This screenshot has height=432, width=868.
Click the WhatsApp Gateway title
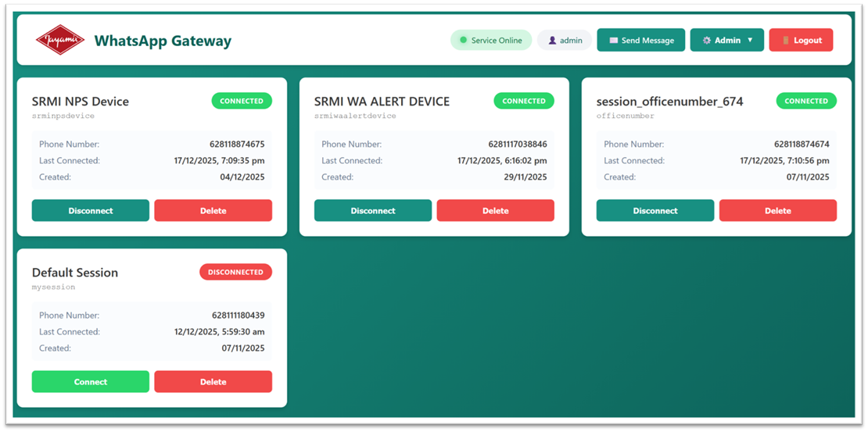(x=163, y=41)
